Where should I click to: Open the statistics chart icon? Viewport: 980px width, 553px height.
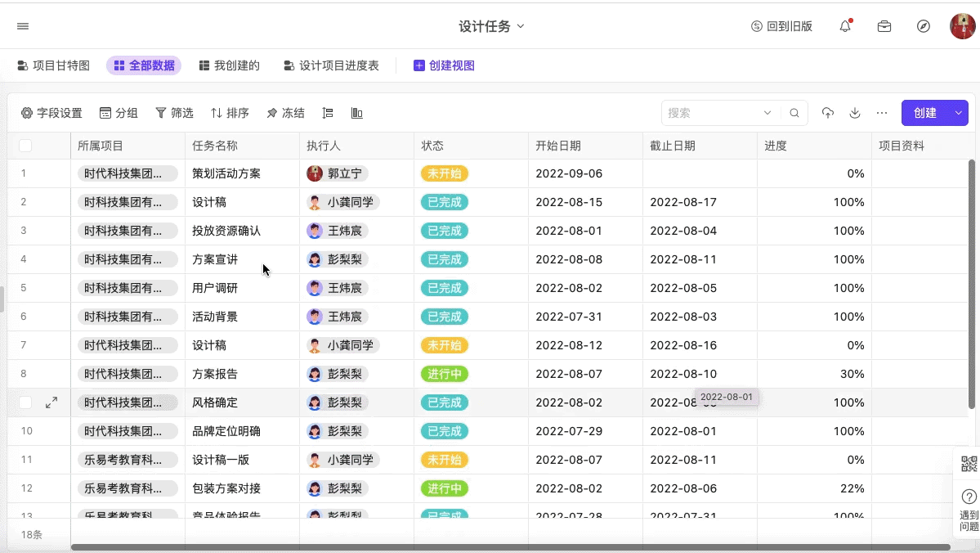pos(357,113)
